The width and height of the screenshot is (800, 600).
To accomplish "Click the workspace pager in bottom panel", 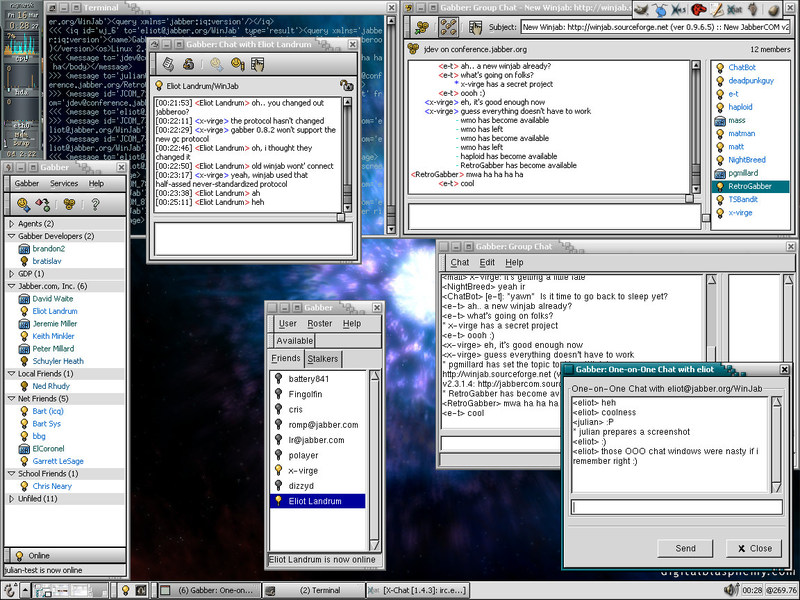I will (70, 590).
